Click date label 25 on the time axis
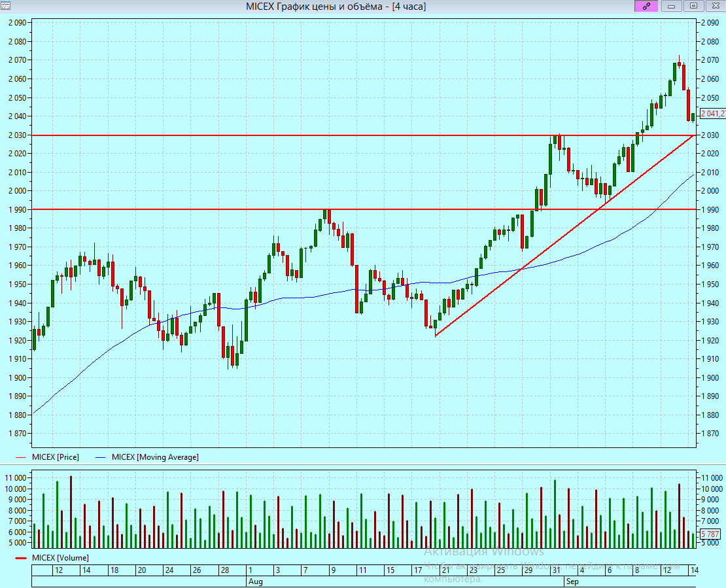 (x=500, y=570)
